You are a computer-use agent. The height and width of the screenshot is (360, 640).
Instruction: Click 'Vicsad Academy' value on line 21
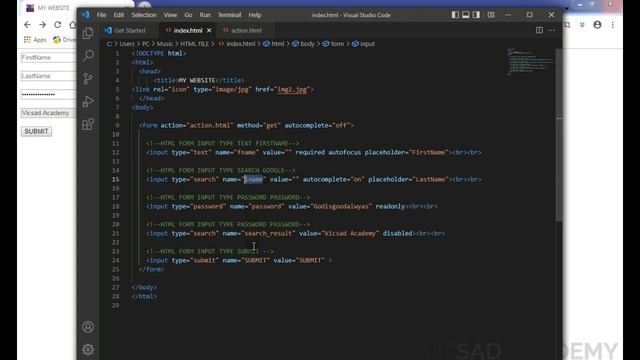pos(350,233)
